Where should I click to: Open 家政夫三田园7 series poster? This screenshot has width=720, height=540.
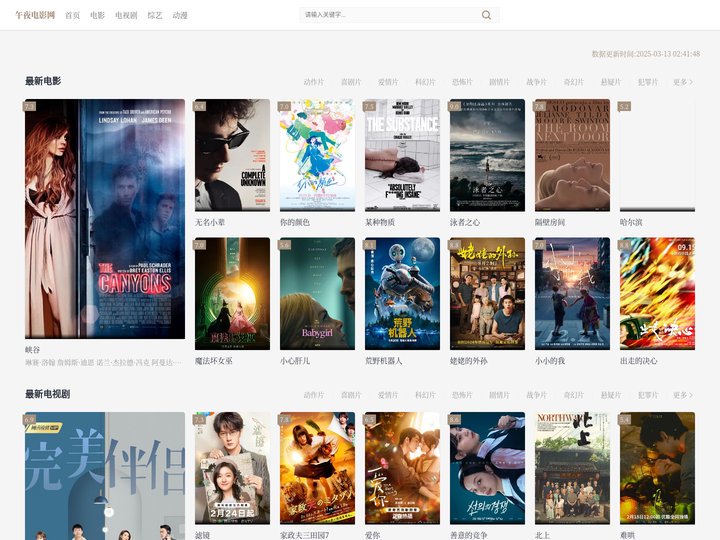[317, 468]
